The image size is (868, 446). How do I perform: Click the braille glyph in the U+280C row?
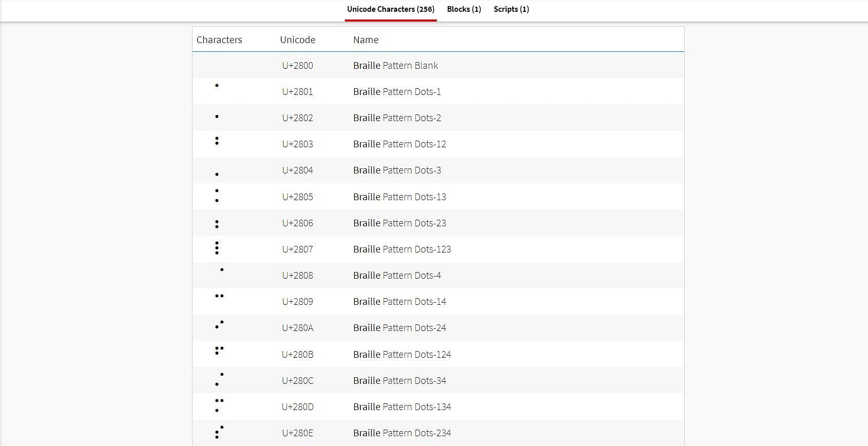pyautogui.click(x=219, y=379)
